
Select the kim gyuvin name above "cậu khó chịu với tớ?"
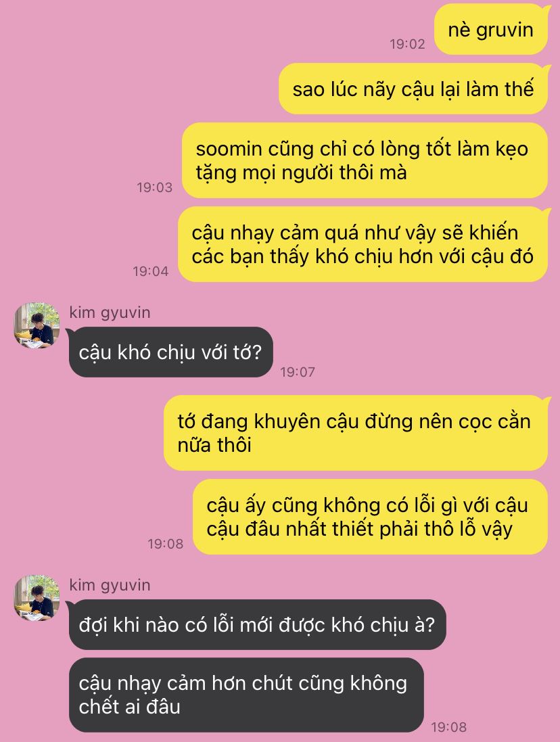click(x=110, y=312)
